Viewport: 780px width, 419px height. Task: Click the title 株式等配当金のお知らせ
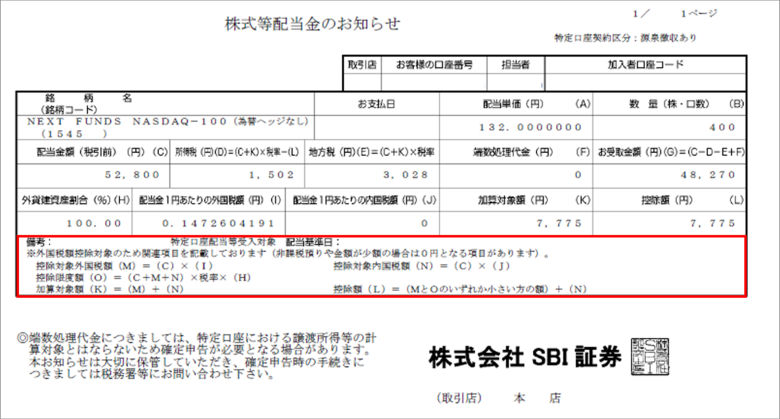(x=312, y=24)
